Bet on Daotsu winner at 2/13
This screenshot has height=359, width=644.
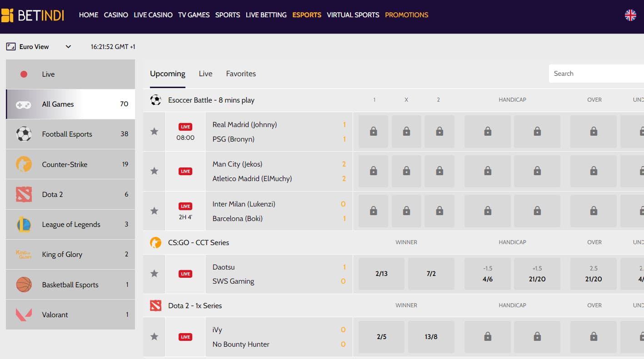(382, 274)
